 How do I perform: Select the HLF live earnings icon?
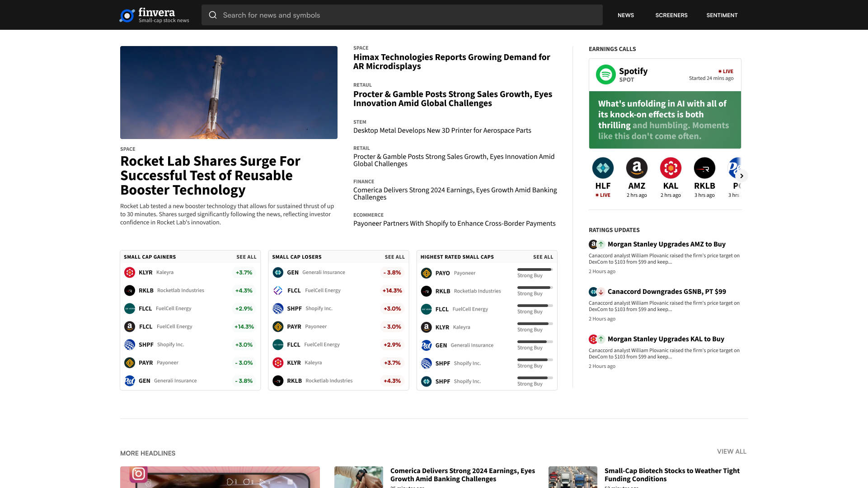(603, 168)
